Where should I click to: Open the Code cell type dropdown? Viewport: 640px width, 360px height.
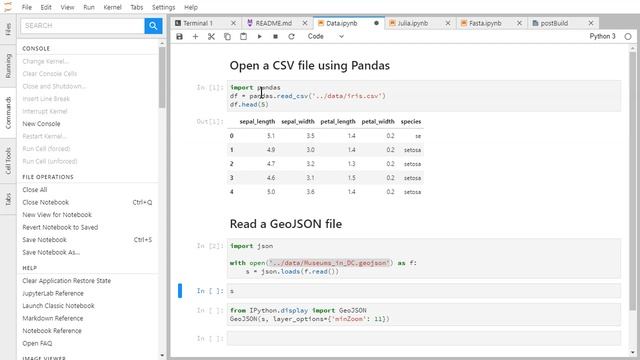[326, 36]
